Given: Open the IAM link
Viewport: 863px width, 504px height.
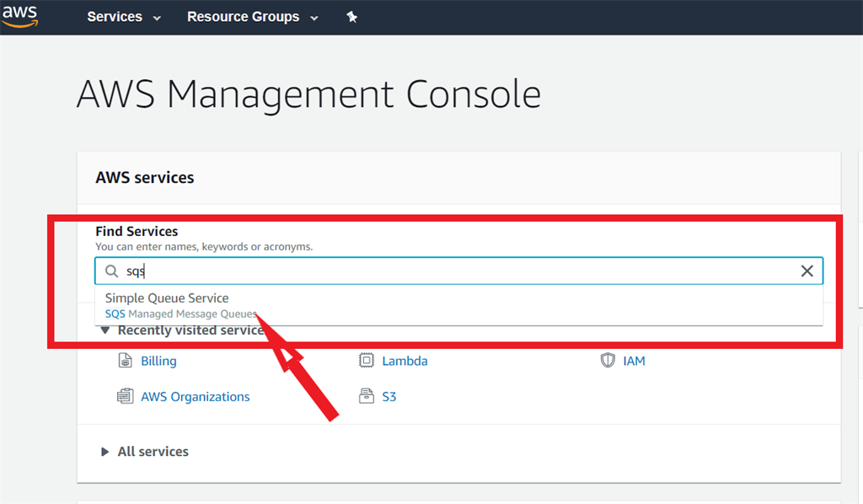Looking at the screenshot, I should tap(634, 361).
